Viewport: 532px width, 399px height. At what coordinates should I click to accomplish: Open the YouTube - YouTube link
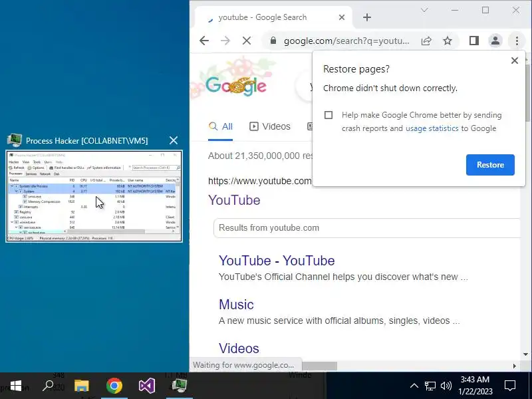click(x=277, y=261)
